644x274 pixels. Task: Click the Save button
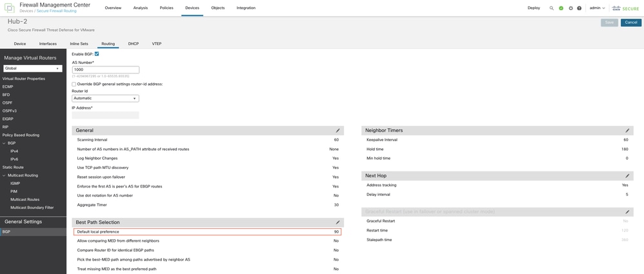(610, 23)
